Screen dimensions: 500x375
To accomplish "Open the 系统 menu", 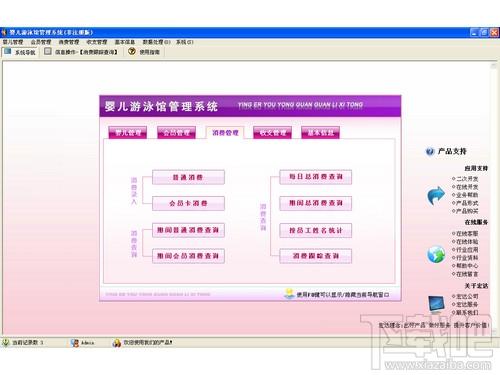I will (x=184, y=42).
